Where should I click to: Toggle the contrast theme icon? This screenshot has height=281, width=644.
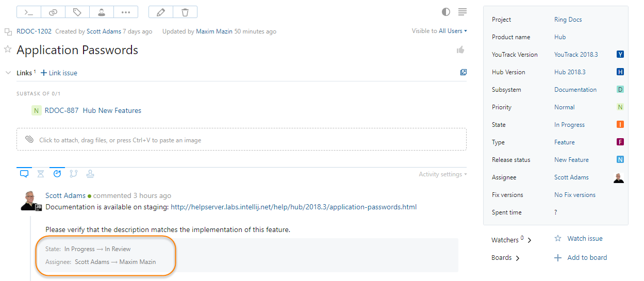click(x=446, y=12)
